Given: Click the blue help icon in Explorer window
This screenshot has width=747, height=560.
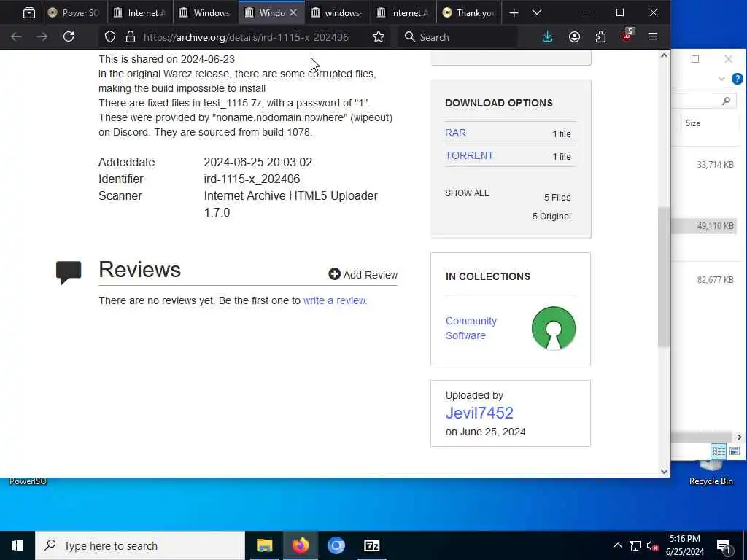Looking at the screenshot, I should click(738, 79).
